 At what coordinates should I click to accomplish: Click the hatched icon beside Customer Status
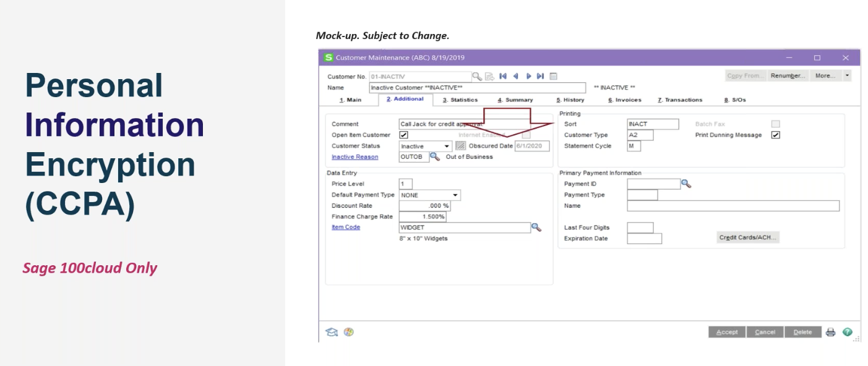[460, 146]
